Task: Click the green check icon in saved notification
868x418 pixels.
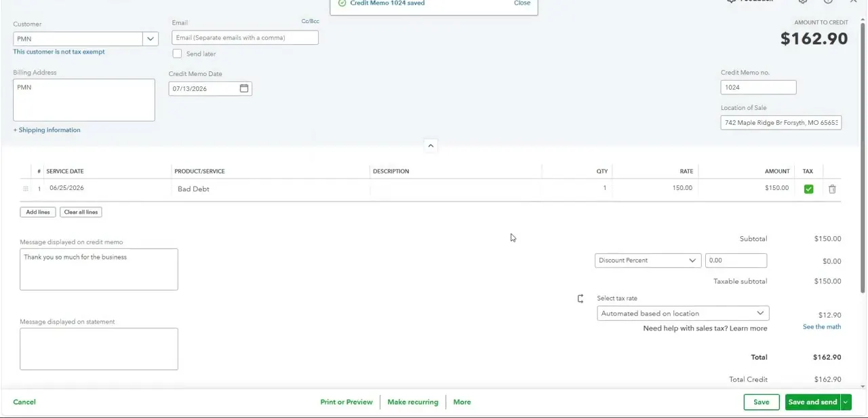Action: (342, 3)
